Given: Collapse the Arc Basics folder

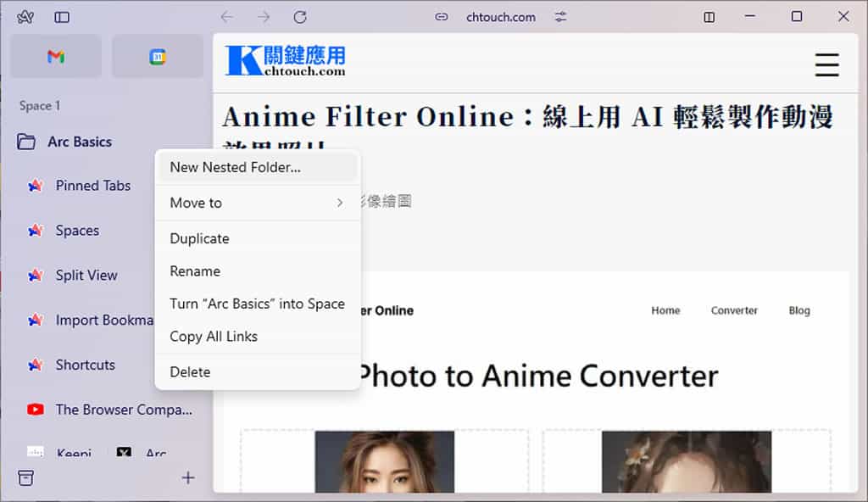Looking at the screenshot, I should (x=80, y=142).
